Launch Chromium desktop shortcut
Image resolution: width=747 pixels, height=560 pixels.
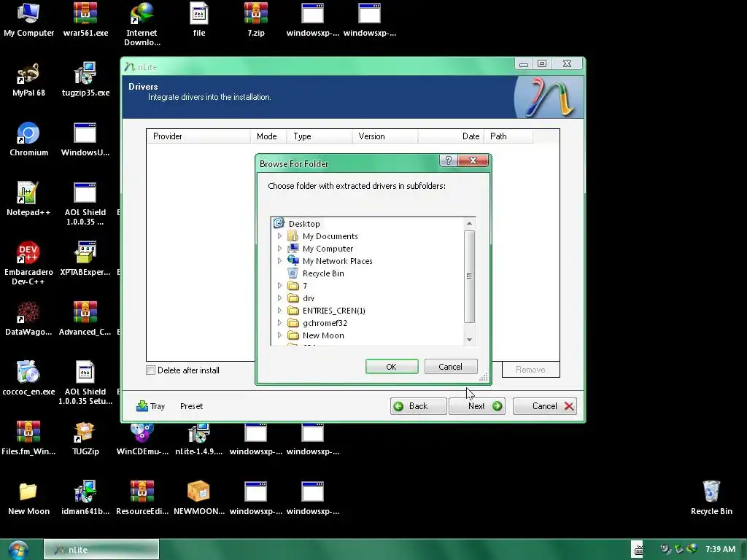(x=28, y=139)
